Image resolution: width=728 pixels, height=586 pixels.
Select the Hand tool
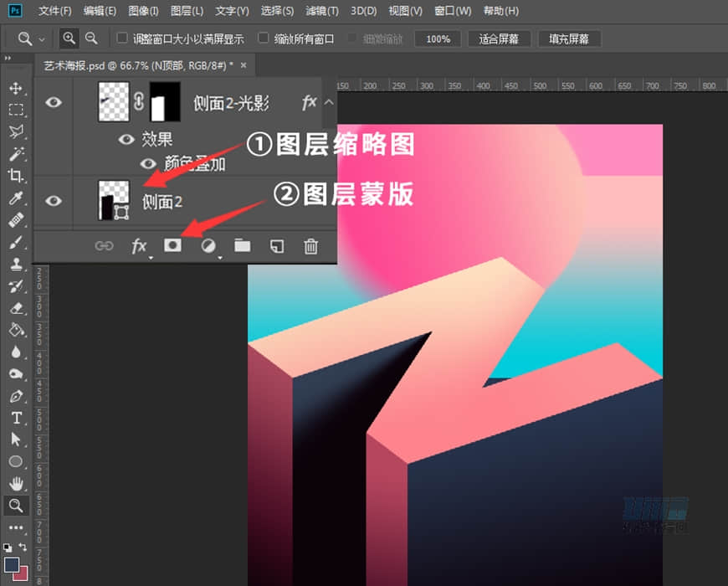pyautogui.click(x=16, y=483)
